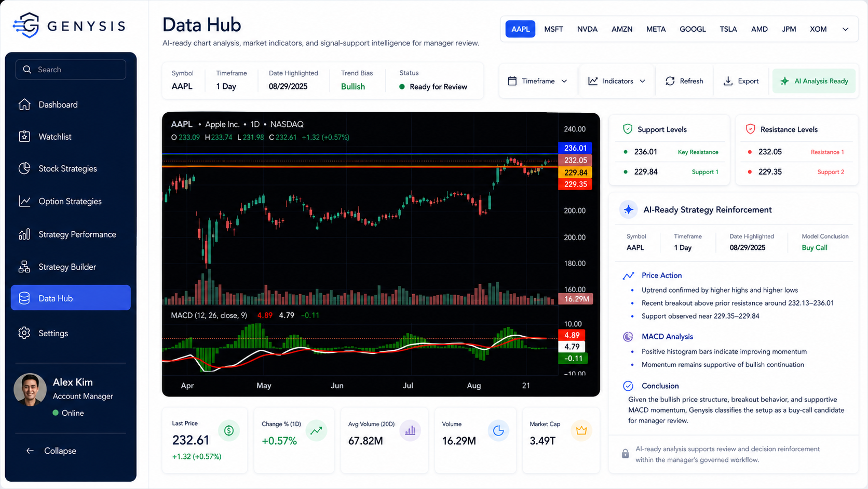
Task: Expand the ticker list chevron
Action: pyautogui.click(x=845, y=29)
